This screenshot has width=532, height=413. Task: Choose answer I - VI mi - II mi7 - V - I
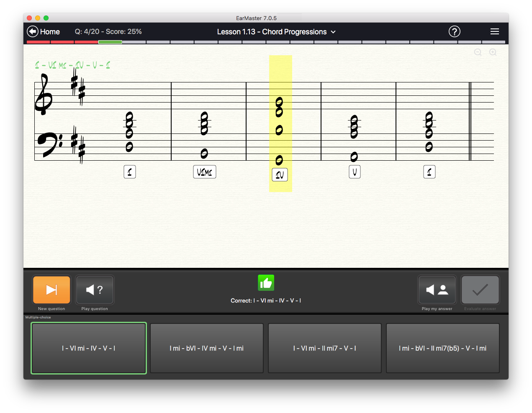(x=325, y=348)
